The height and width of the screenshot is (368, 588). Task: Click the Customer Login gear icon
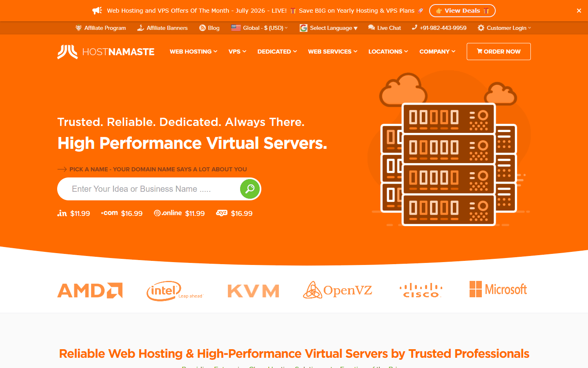tap(481, 28)
